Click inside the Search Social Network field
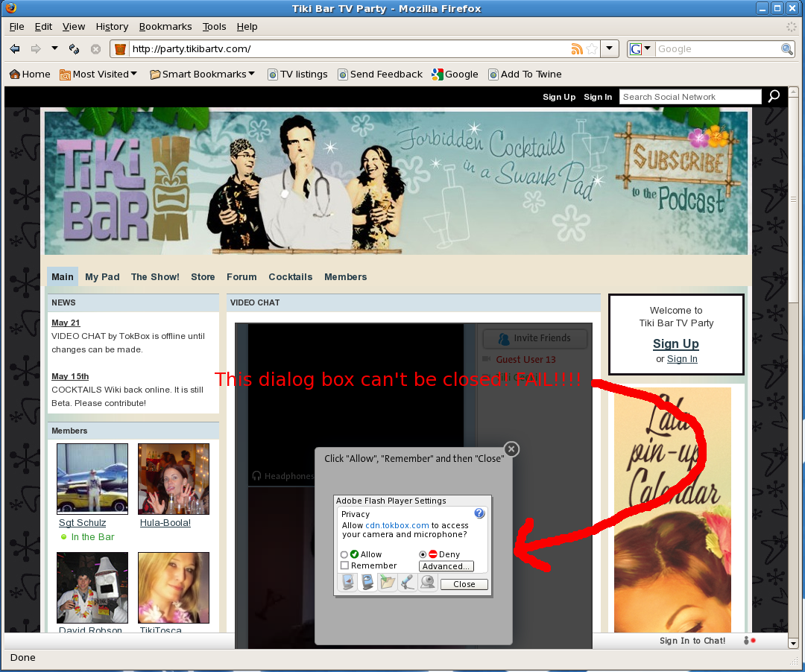805x672 pixels. pyautogui.click(x=689, y=97)
